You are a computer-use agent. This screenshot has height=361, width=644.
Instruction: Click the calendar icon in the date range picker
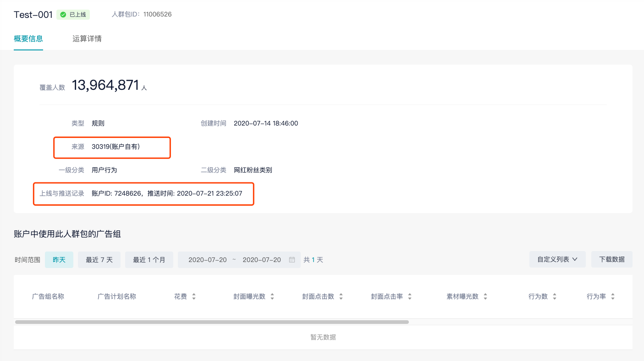point(292,260)
